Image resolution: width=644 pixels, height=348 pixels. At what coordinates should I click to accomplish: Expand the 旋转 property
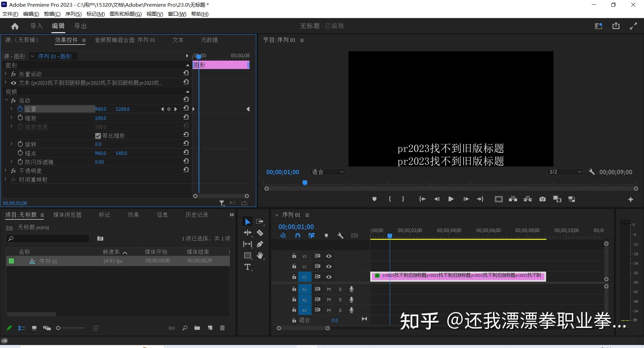coord(11,144)
